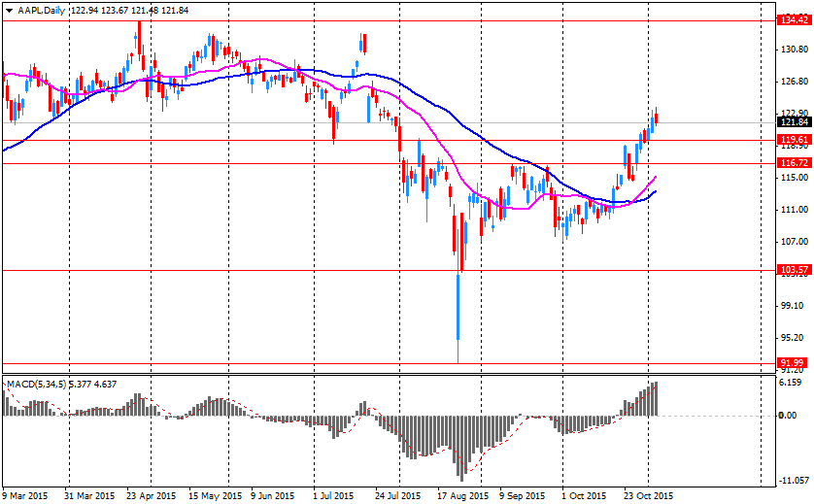This screenshot has height=504, width=814.
Task: Click the MACD scale value 6.159
Action: click(x=791, y=383)
